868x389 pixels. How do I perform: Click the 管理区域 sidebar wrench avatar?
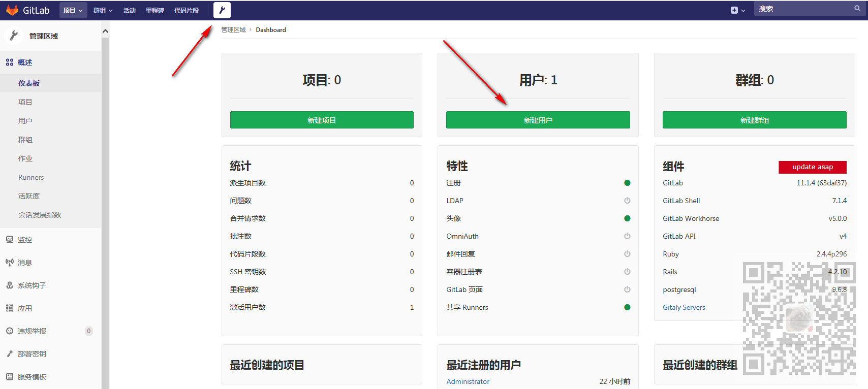pos(14,36)
